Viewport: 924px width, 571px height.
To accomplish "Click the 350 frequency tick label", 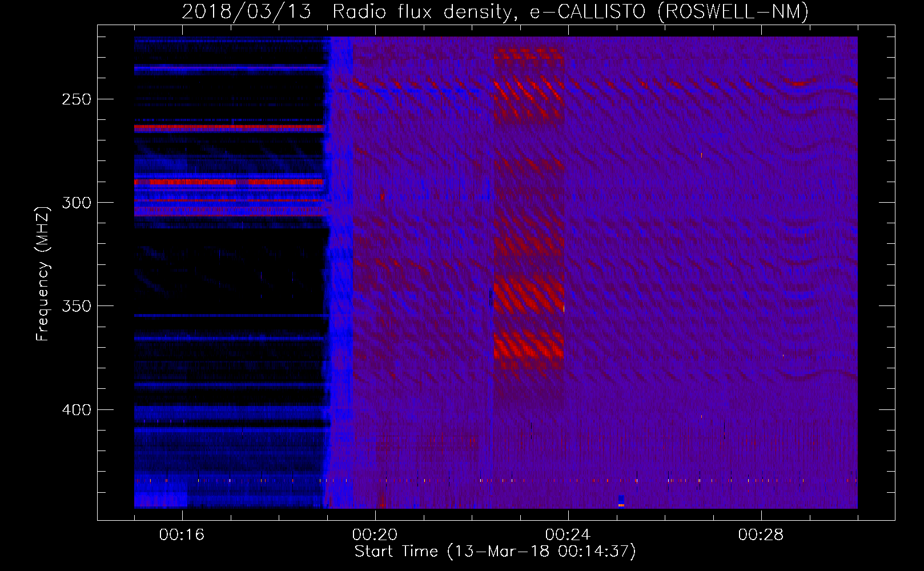I will [77, 306].
